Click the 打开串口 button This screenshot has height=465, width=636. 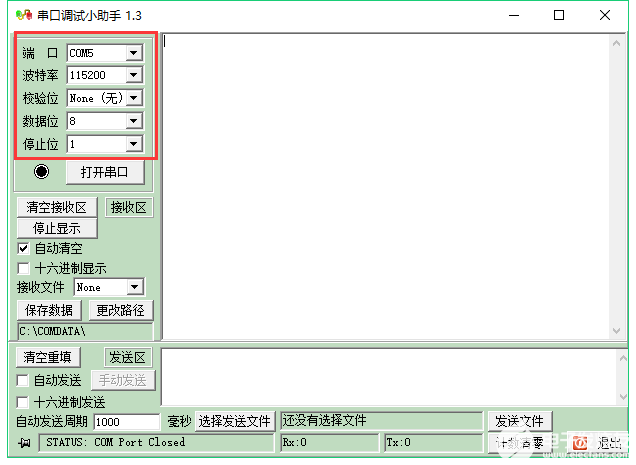[x=105, y=172]
